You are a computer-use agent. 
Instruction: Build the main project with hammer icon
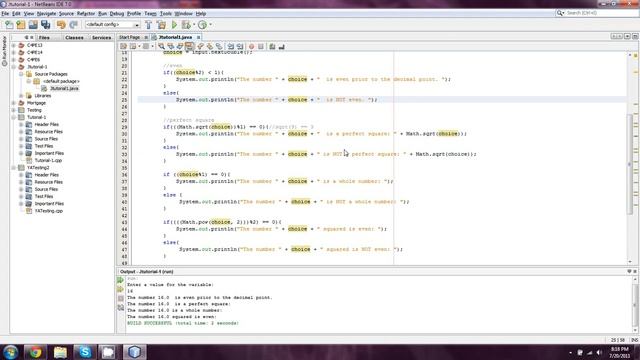tap(149, 25)
